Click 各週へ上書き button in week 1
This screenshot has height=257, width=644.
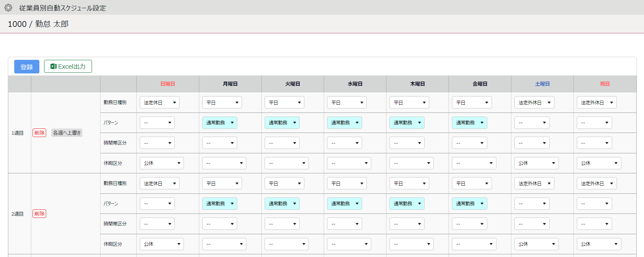[x=67, y=133]
